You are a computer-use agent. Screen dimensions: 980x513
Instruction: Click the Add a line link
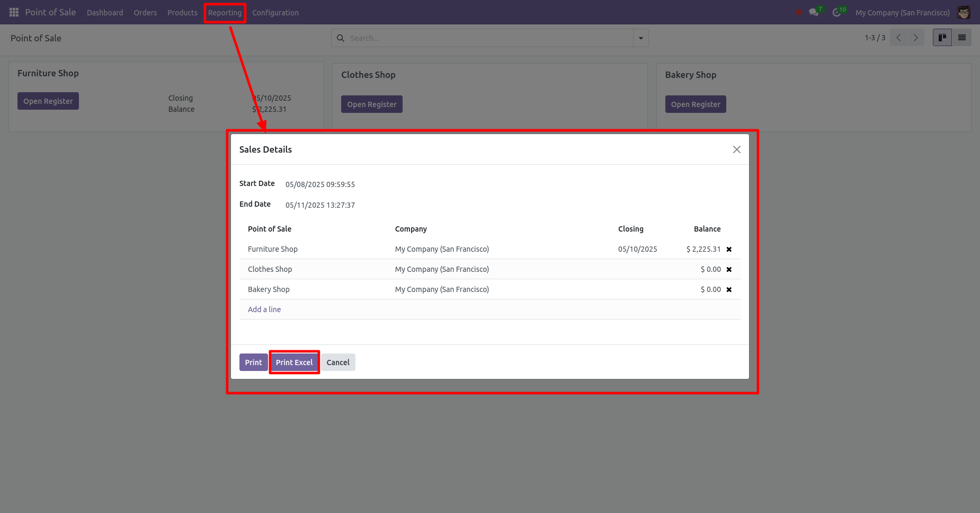(x=264, y=309)
